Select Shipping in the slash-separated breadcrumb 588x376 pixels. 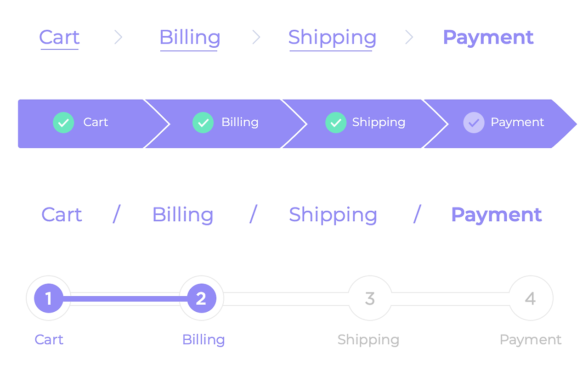click(333, 214)
